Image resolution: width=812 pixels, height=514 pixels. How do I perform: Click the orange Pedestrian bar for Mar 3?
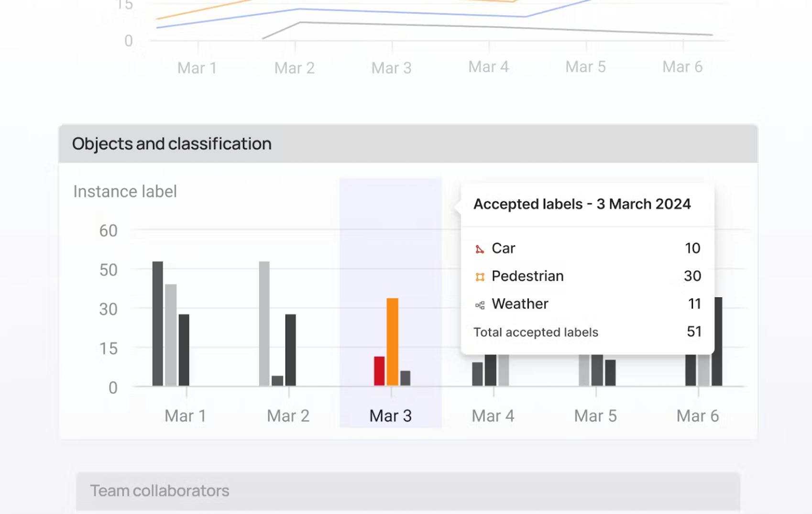392,341
